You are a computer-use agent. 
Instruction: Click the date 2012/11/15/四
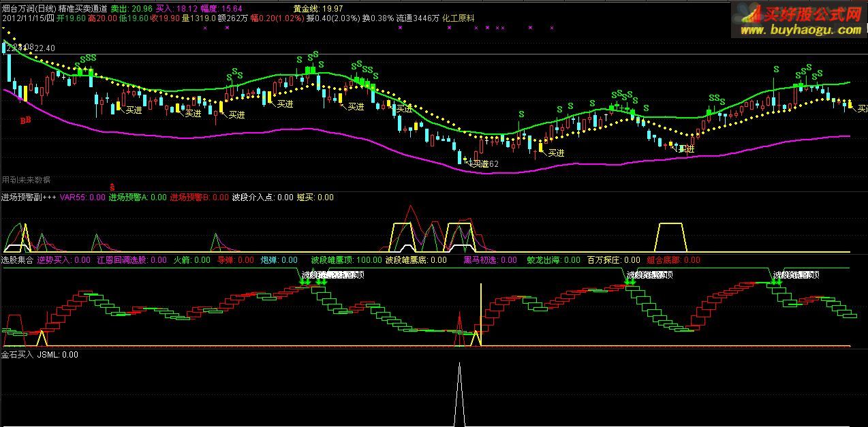coord(28,18)
